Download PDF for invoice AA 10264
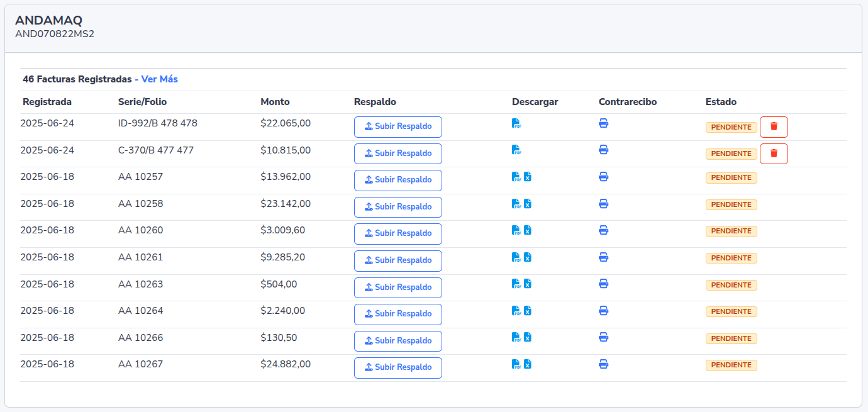Image resolution: width=868 pixels, height=412 pixels. pos(516,311)
